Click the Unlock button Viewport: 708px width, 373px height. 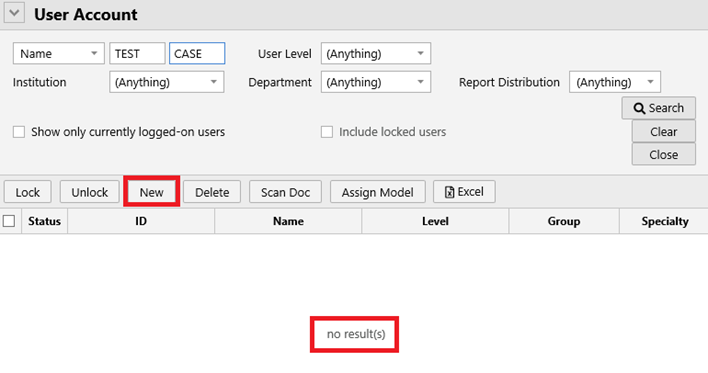(89, 192)
